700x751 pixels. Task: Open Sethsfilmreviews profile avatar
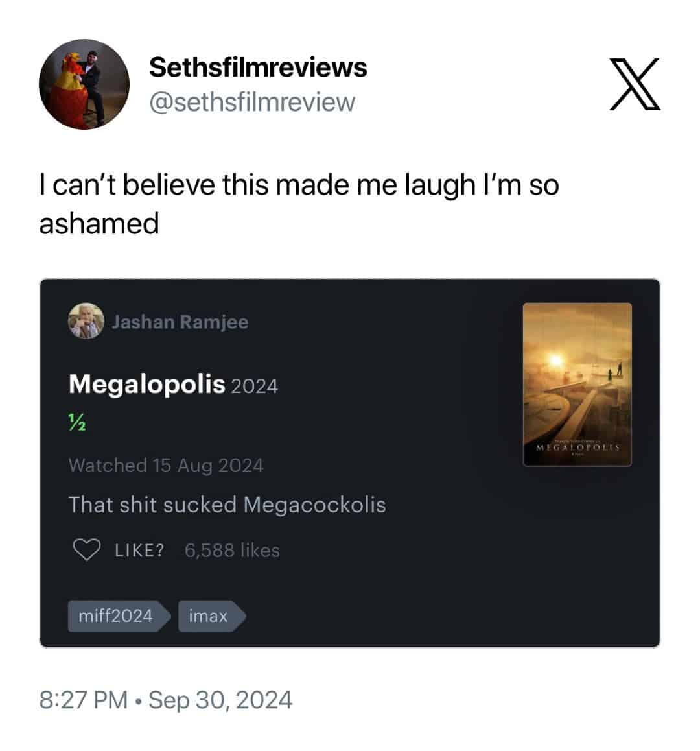[x=84, y=84]
